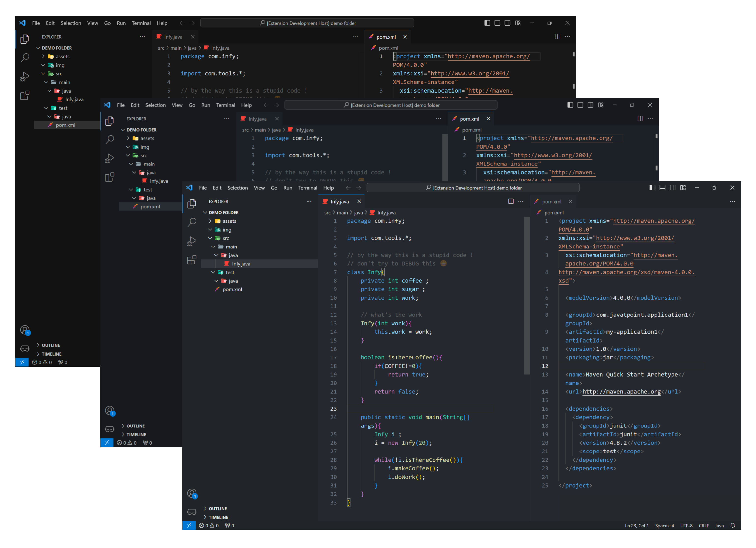Screen dimensions: 756x548
Task: Click Customize Layout icon in frontmost title bar
Action: click(x=683, y=188)
